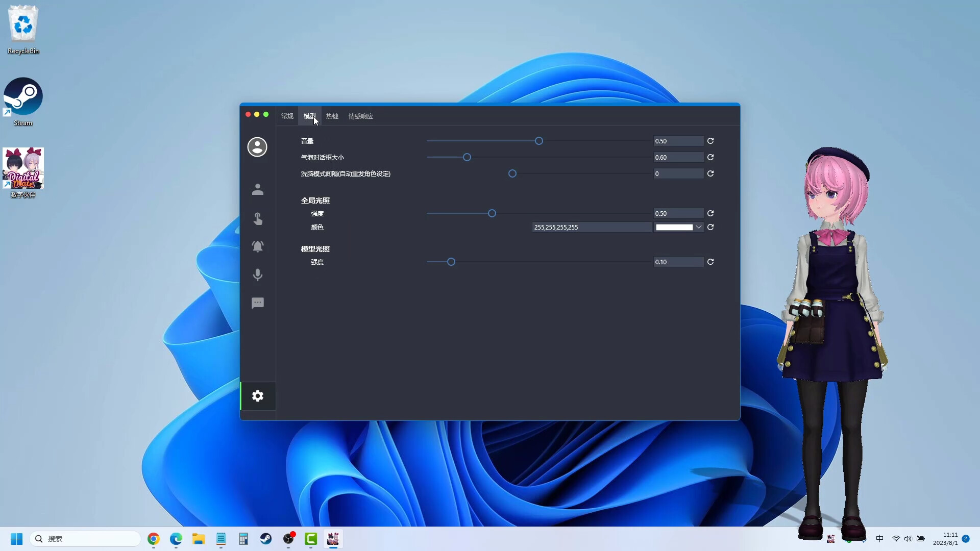Open touch interaction settings via hand icon
This screenshot has width=980, height=551.
click(x=258, y=219)
